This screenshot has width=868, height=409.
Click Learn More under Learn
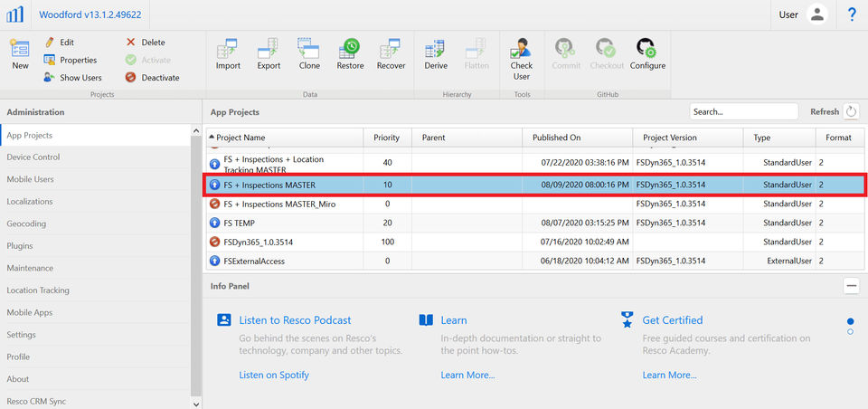coord(467,376)
